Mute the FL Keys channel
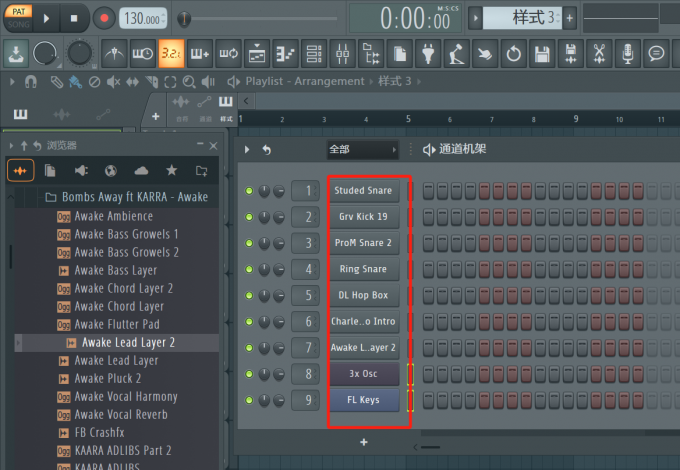Image resolution: width=680 pixels, height=470 pixels. (249, 400)
